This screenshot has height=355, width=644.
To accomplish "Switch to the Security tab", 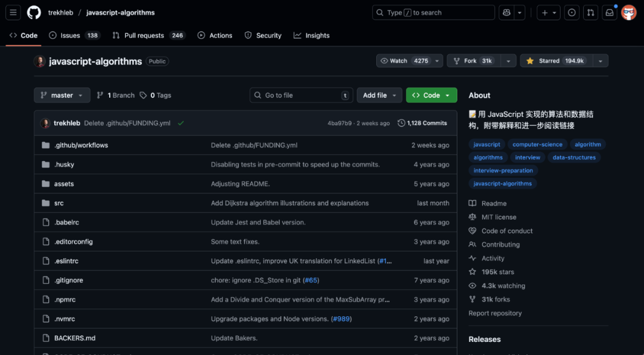I will [x=263, y=36].
